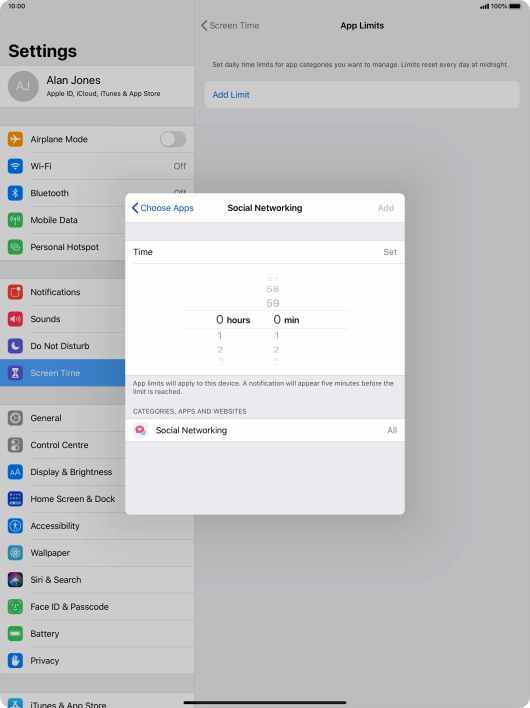Tap the Do Not Disturb moon icon

pos(15,346)
